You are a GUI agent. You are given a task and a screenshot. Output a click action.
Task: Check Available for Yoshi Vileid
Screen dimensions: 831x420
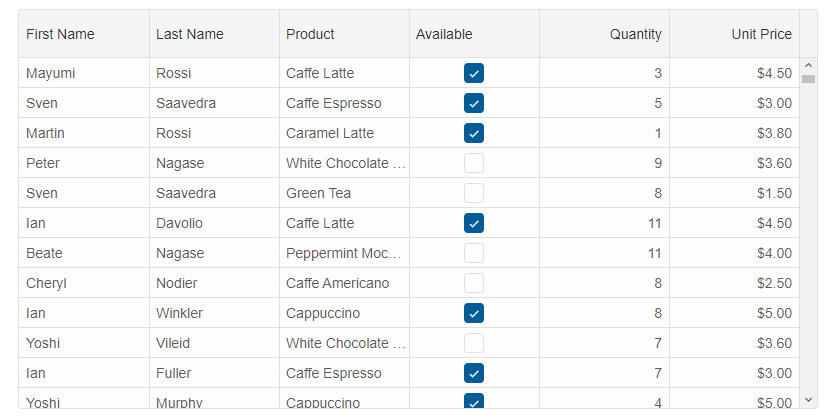click(474, 343)
